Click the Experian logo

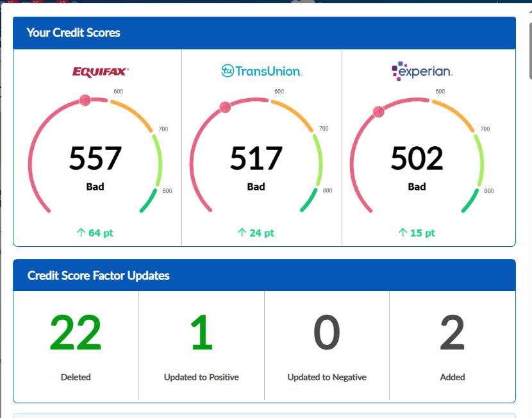pyautogui.click(x=422, y=71)
